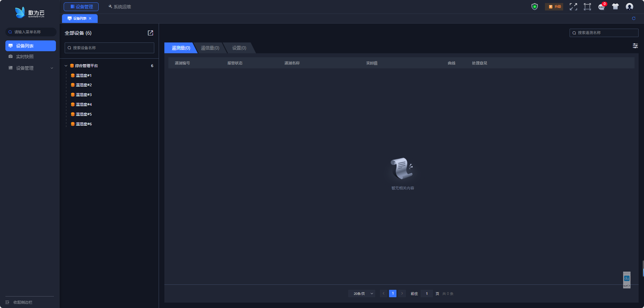Close the 设备列表 page tab
The width and height of the screenshot is (644, 308).
pos(90,19)
